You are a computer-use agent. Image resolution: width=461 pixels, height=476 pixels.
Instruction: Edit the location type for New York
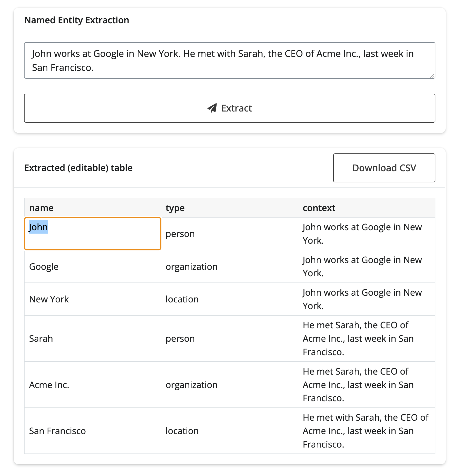tap(229, 299)
